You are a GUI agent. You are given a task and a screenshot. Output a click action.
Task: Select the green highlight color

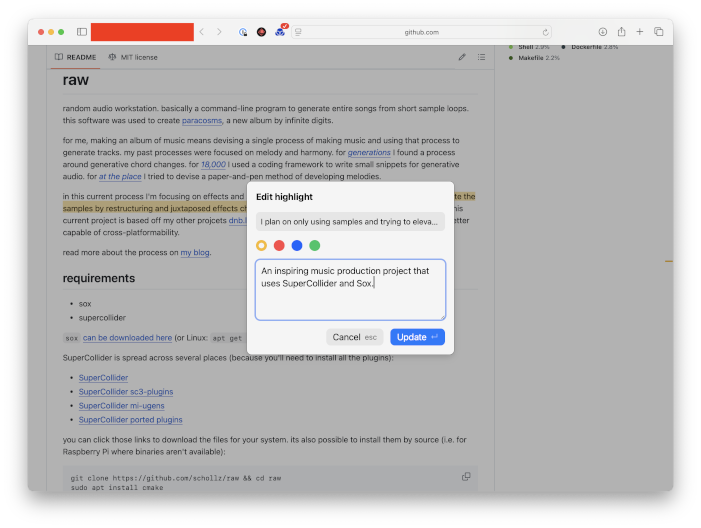[315, 245]
